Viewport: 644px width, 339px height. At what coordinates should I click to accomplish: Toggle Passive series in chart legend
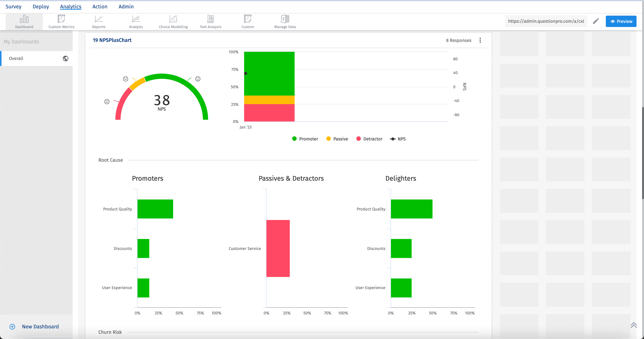(337, 139)
